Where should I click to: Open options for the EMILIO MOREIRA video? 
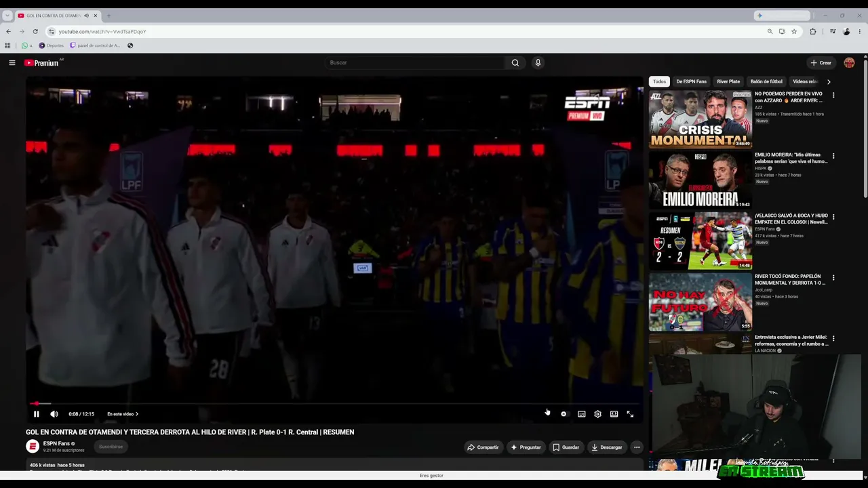click(833, 157)
